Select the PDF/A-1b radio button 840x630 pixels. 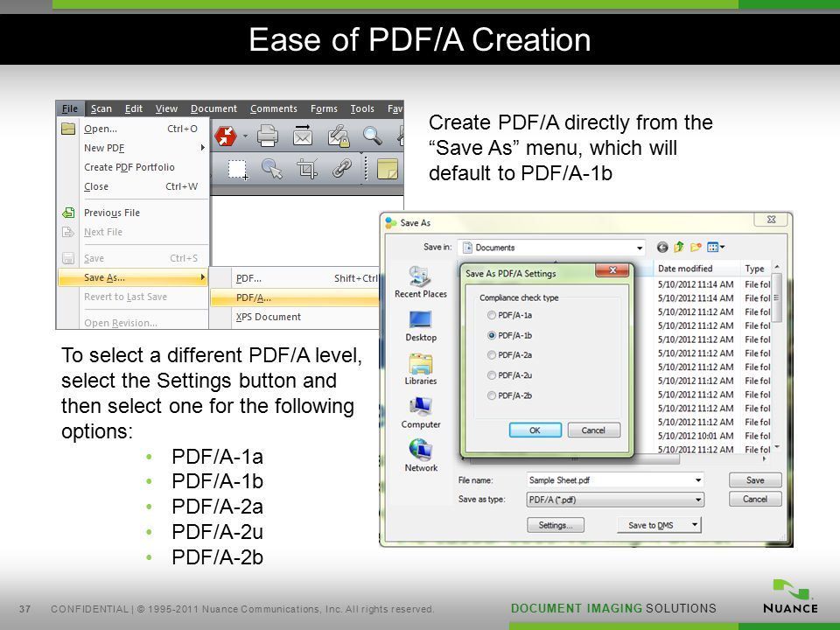point(491,335)
